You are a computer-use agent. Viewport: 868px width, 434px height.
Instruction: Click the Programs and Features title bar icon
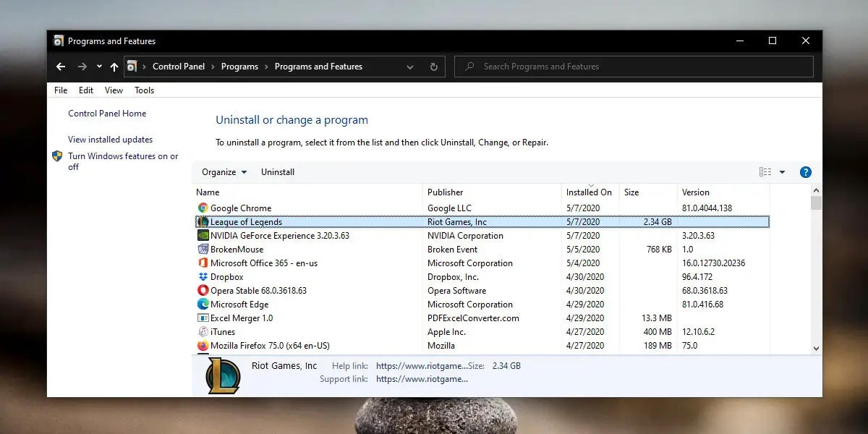[x=59, y=41]
